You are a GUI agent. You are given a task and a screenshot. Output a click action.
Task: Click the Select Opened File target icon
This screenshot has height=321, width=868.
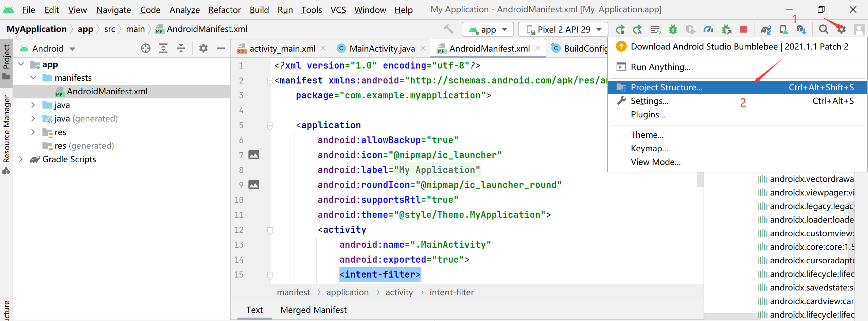pyautogui.click(x=146, y=48)
